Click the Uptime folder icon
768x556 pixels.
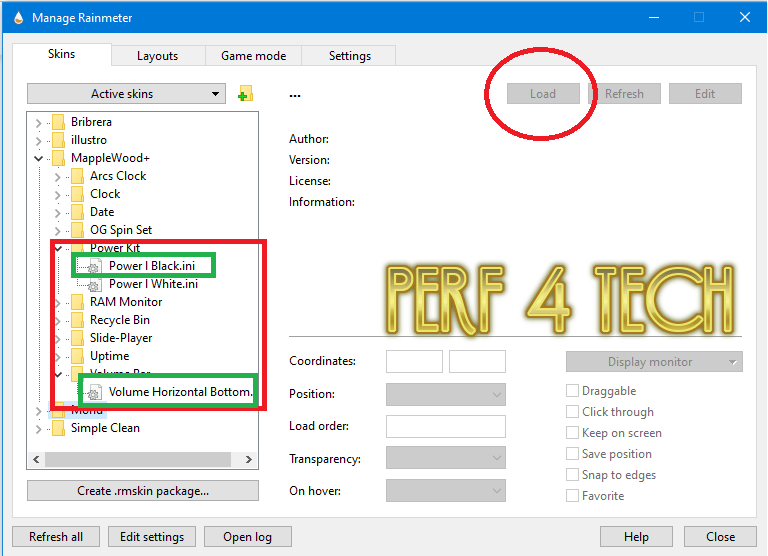(77, 356)
